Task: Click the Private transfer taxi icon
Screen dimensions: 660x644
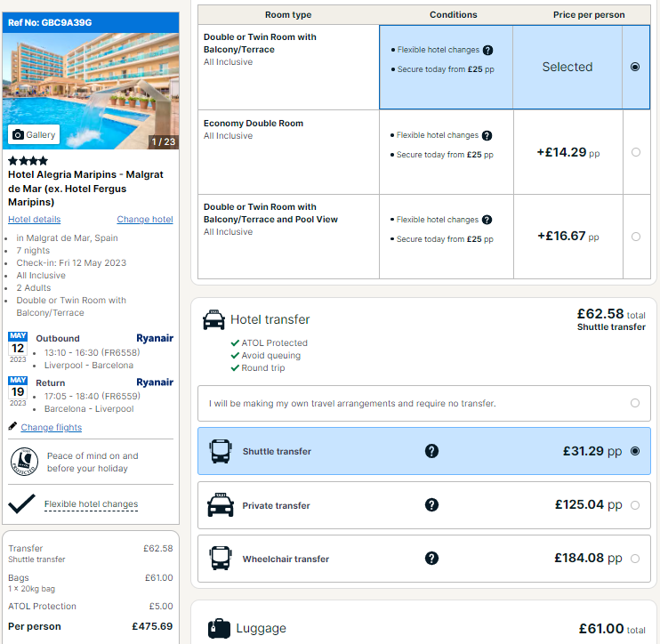Action: [221, 504]
